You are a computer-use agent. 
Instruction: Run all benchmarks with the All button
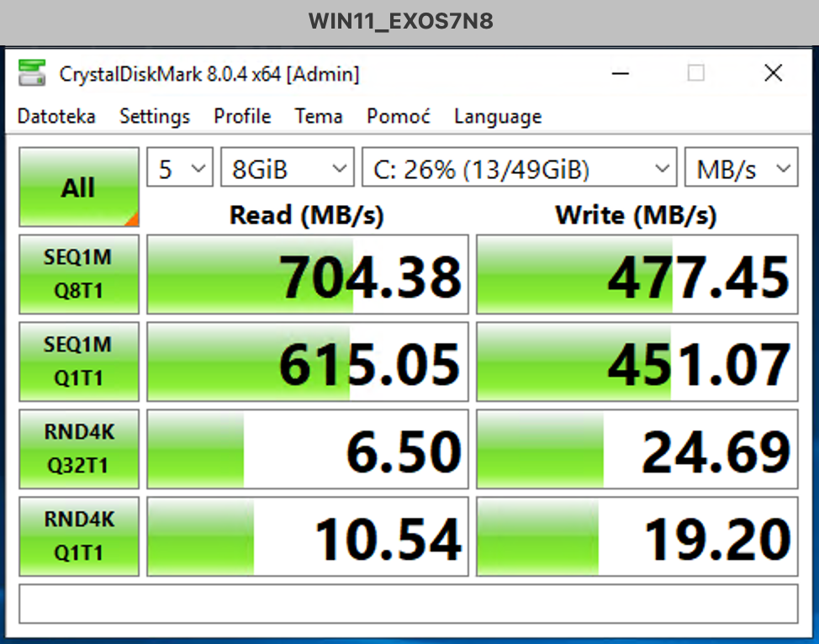point(79,187)
